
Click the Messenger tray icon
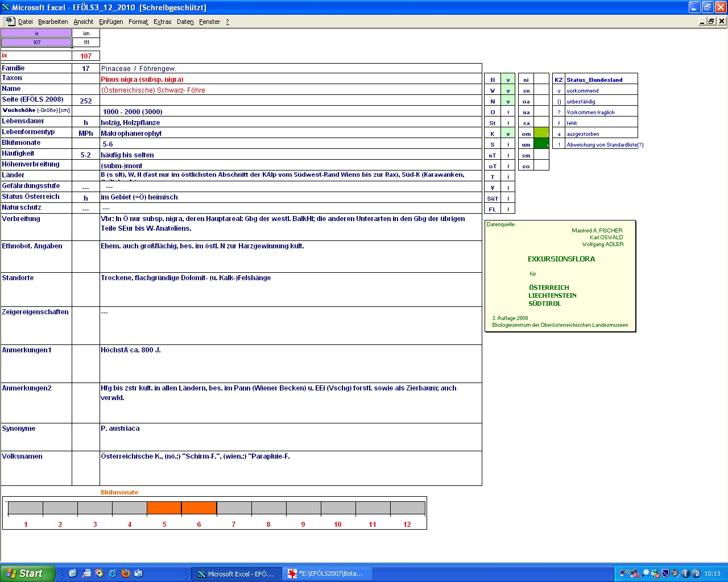click(x=655, y=573)
